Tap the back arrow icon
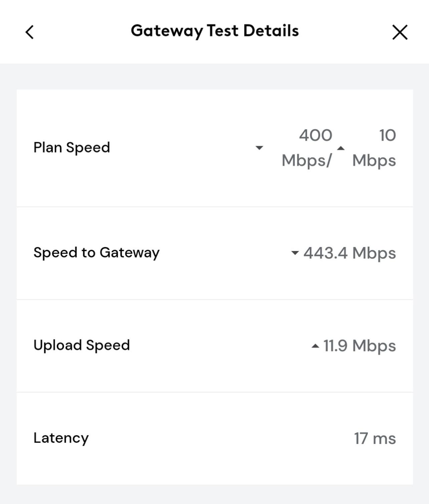Image resolution: width=429 pixels, height=504 pixels. coord(30,32)
